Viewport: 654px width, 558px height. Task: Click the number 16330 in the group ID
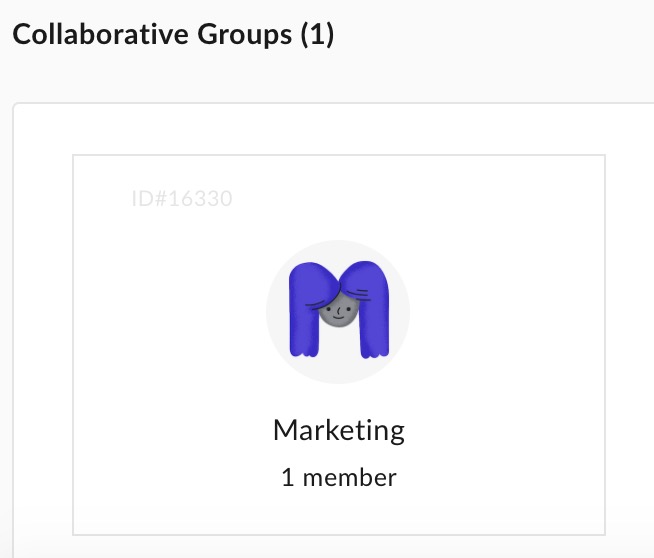(x=201, y=199)
